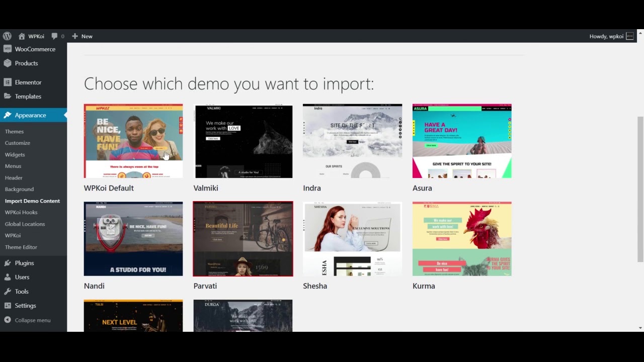Click the Valmiki demo label

(x=206, y=188)
